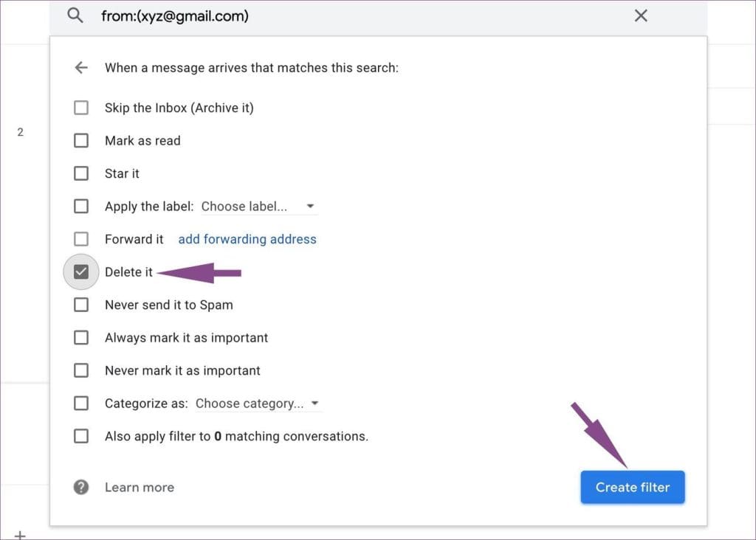Screen dimensions: 756x540
Task: Enable Forward it
Action: pos(81,239)
